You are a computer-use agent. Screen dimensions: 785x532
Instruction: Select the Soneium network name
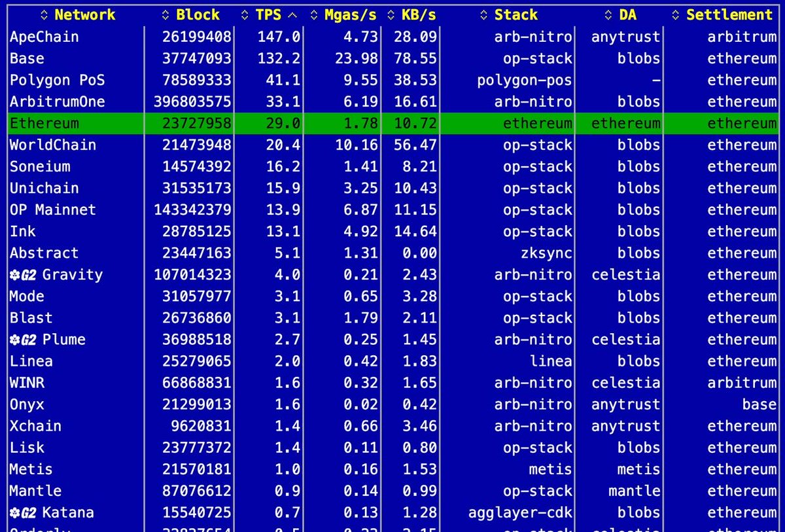click(x=40, y=167)
